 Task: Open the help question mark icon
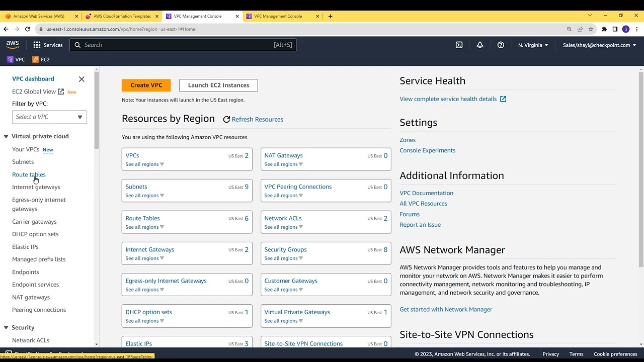tap(501, 45)
